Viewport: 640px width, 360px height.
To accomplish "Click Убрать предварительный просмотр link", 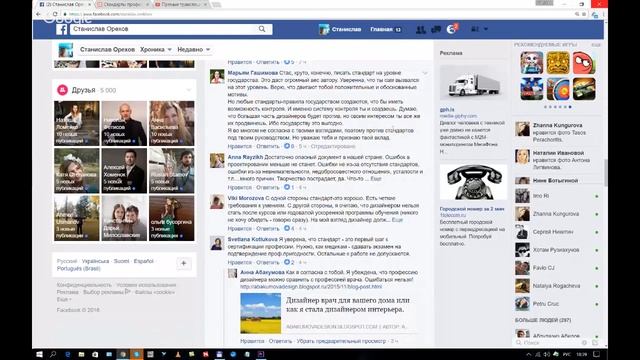I will [341, 341].
